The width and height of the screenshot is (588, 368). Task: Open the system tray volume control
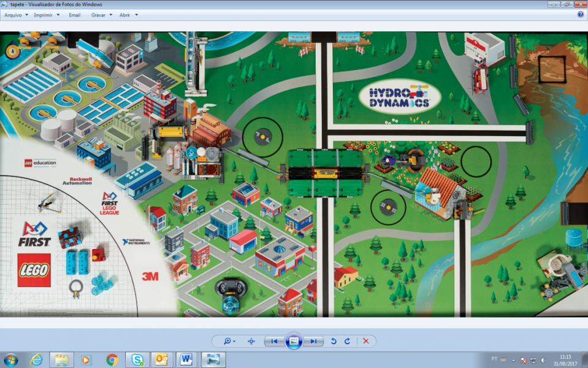pos(543,361)
